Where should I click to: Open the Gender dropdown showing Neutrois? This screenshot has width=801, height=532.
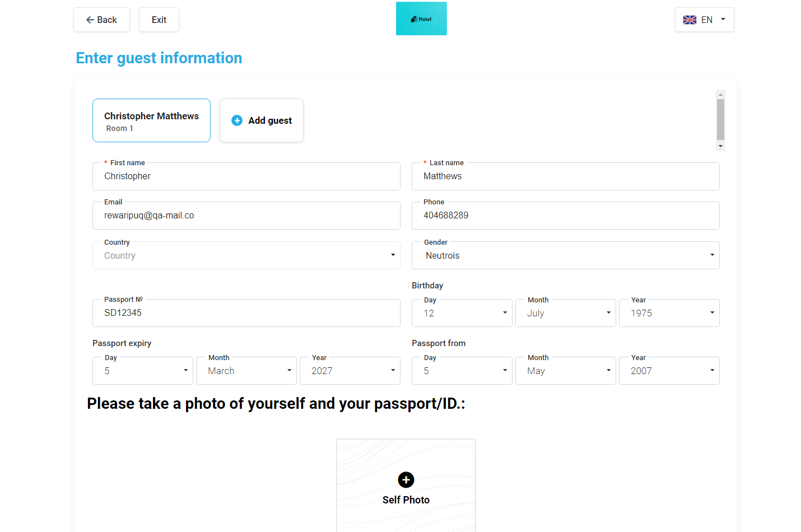point(566,255)
